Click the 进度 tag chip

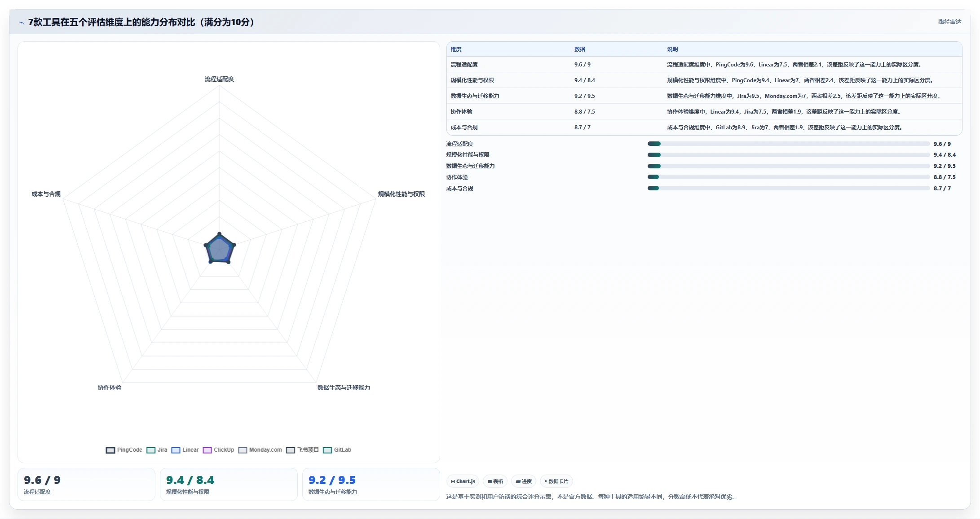[x=524, y=481]
